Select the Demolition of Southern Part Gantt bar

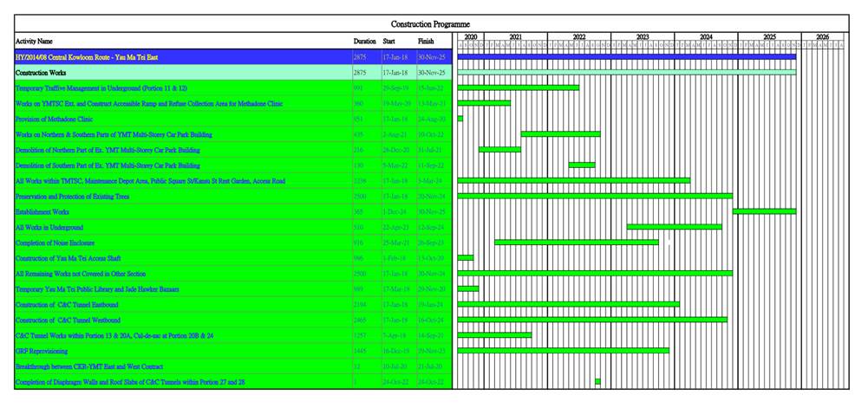tap(582, 165)
